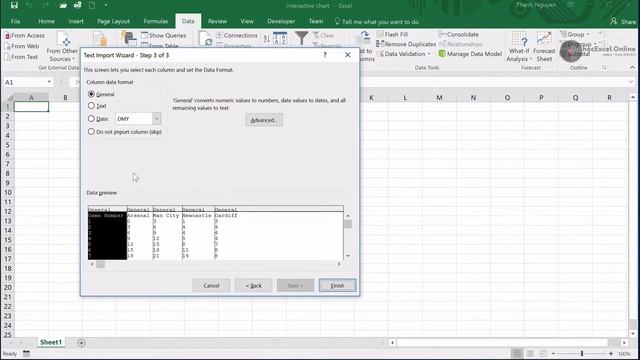Open the DMY date format dropdown
The image size is (640, 360).
pyautogui.click(x=157, y=119)
